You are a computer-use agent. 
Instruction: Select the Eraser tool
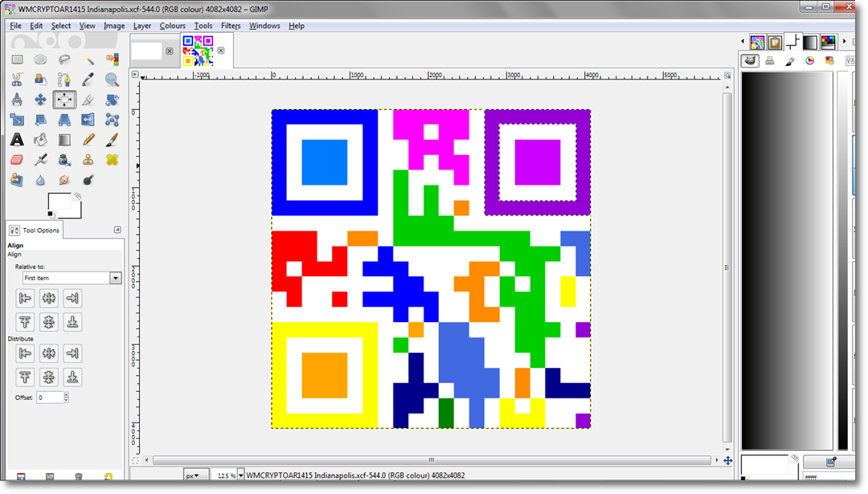[17, 160]
